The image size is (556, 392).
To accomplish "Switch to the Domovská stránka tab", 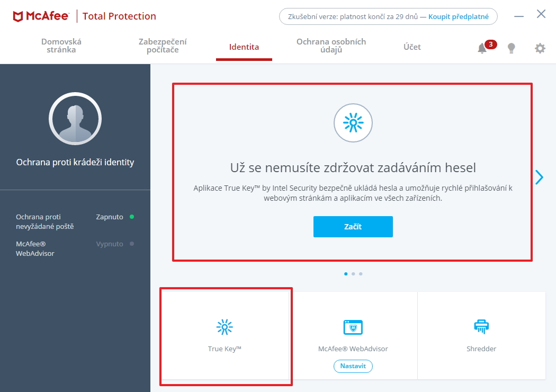I will pos(60,47).
